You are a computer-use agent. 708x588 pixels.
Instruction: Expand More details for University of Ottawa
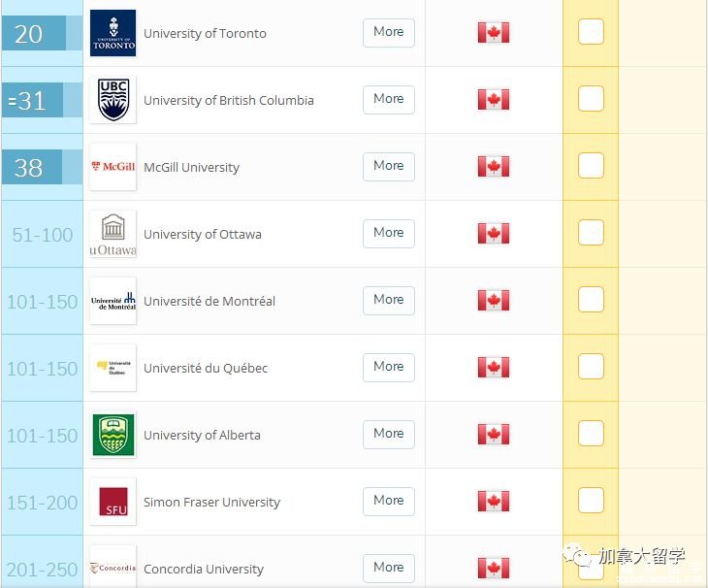[x=388, y=233]
